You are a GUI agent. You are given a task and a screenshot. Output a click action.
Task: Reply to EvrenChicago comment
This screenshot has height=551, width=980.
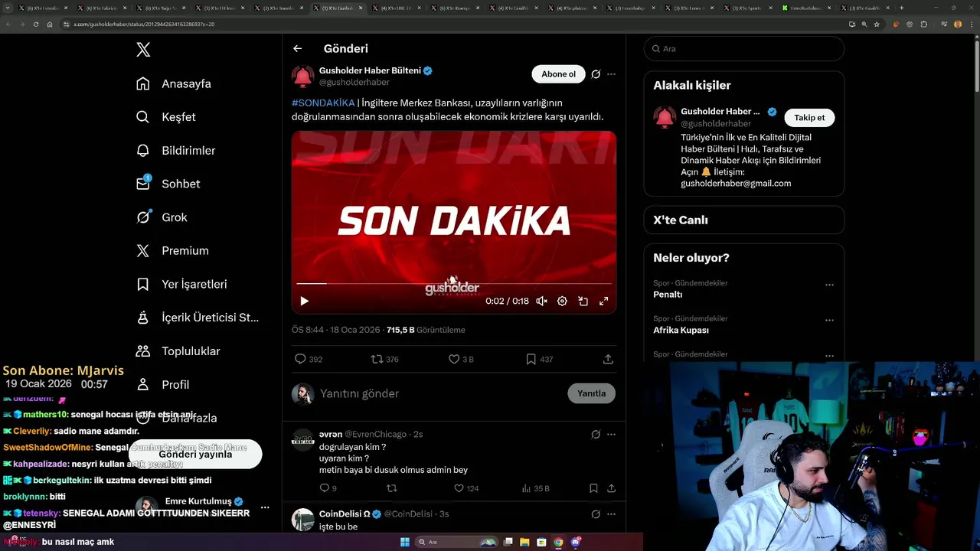point(328,488)
